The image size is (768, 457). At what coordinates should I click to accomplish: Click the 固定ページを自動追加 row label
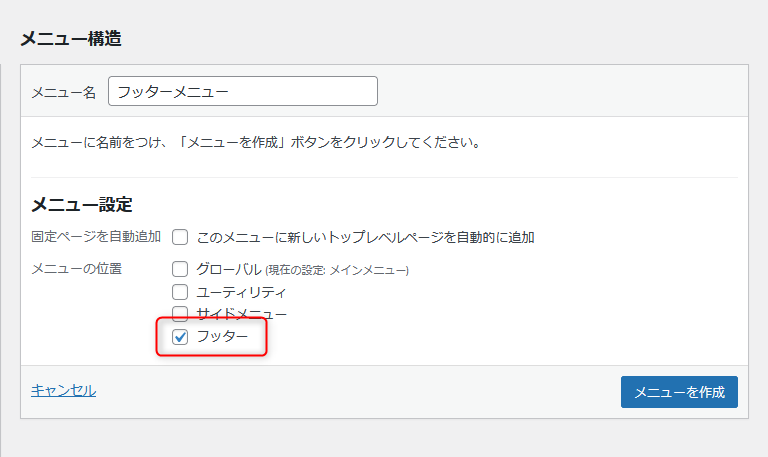pos(96,237)
